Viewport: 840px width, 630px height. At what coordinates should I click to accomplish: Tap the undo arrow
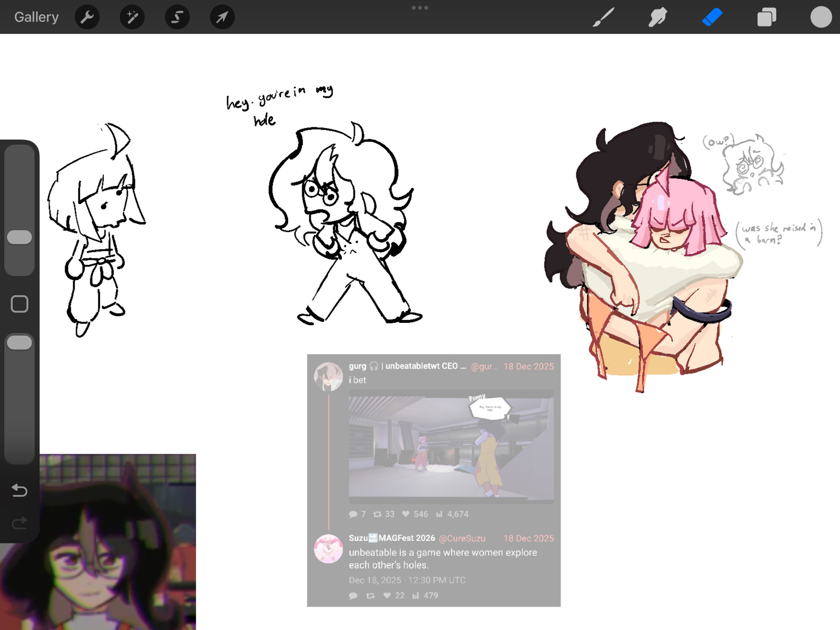coord(19,490)
